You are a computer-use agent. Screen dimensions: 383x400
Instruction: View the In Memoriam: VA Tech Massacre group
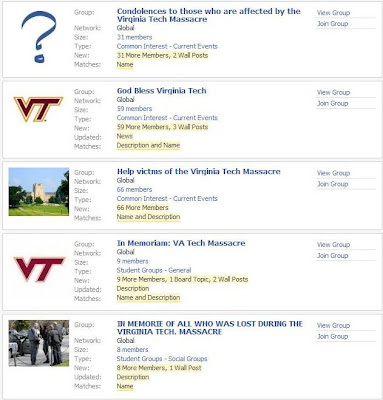click(x=333, y=245)
